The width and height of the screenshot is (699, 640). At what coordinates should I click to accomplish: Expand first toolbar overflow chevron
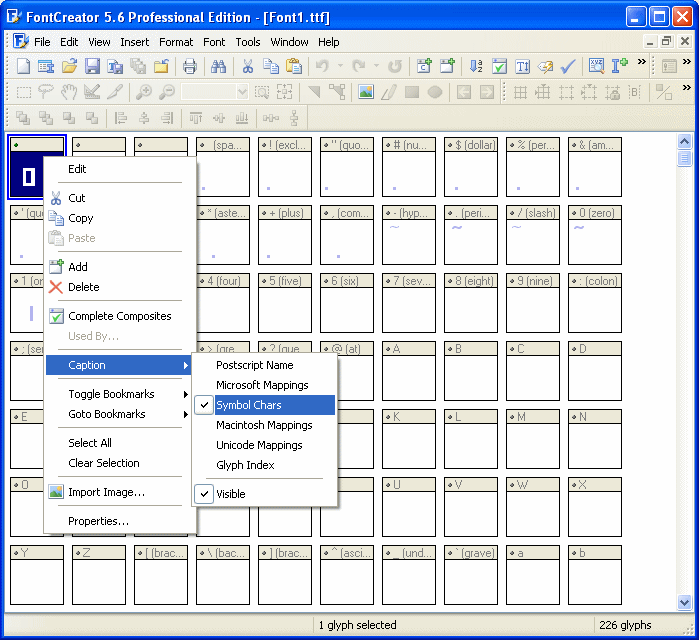point(641,62)
